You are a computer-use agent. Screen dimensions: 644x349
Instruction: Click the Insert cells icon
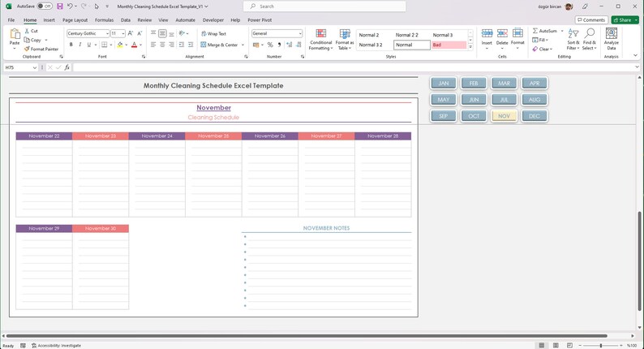coord(487,34)
